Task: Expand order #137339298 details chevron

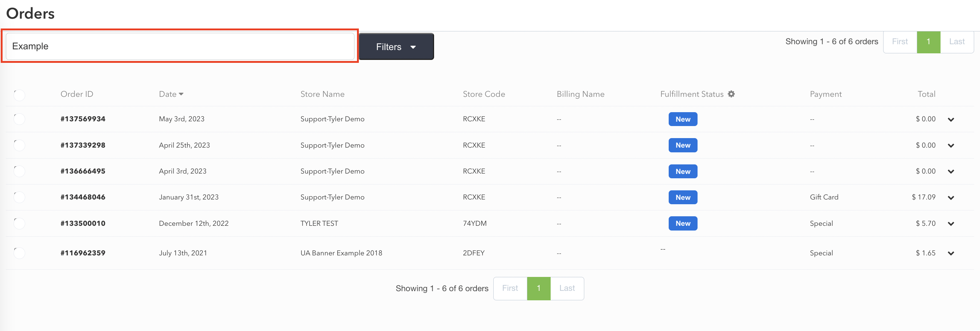Action: click(951, 145)
